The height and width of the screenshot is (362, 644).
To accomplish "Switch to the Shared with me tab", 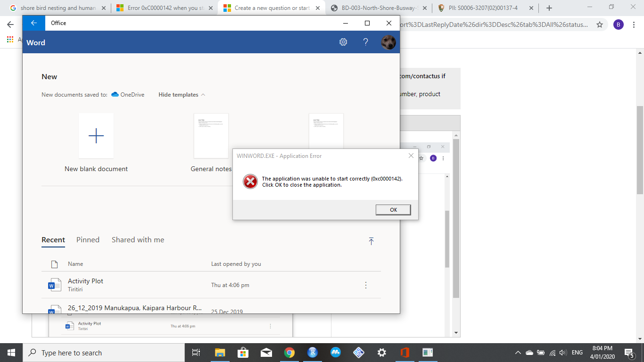I will (x=138, y=240).
